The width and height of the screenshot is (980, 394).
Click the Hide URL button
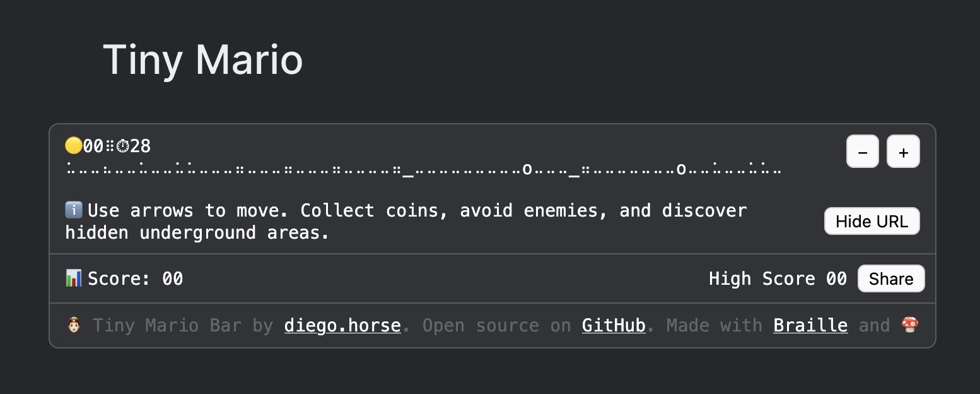click(872, 221)
